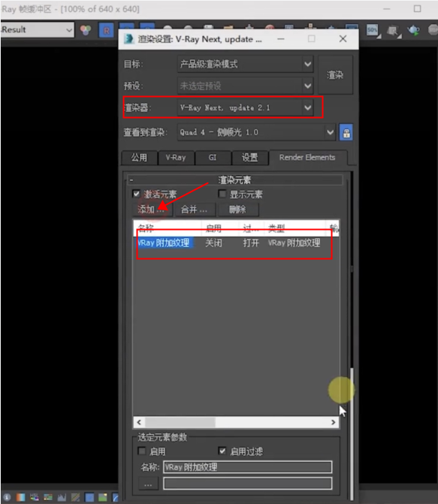Open the 目标 render mode dropdown

point(245,65)
